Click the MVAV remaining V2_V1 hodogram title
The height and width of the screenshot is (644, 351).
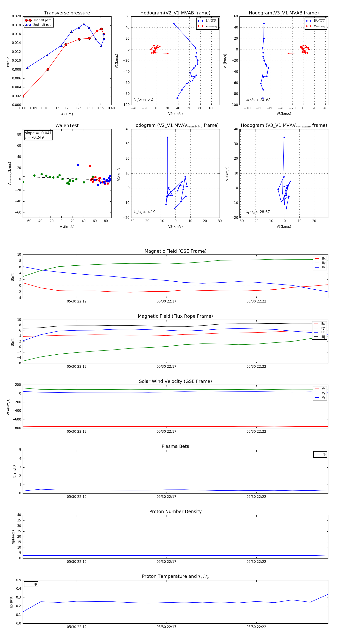175,125
